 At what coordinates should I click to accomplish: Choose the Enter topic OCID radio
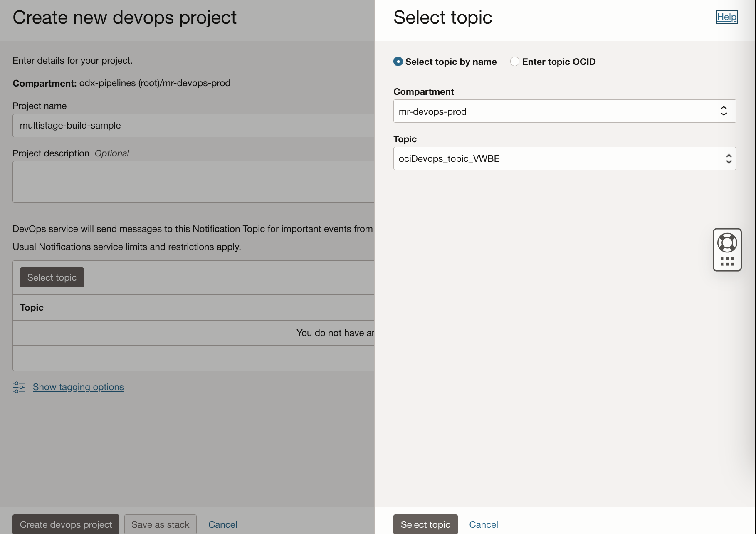tap(515, 62)
